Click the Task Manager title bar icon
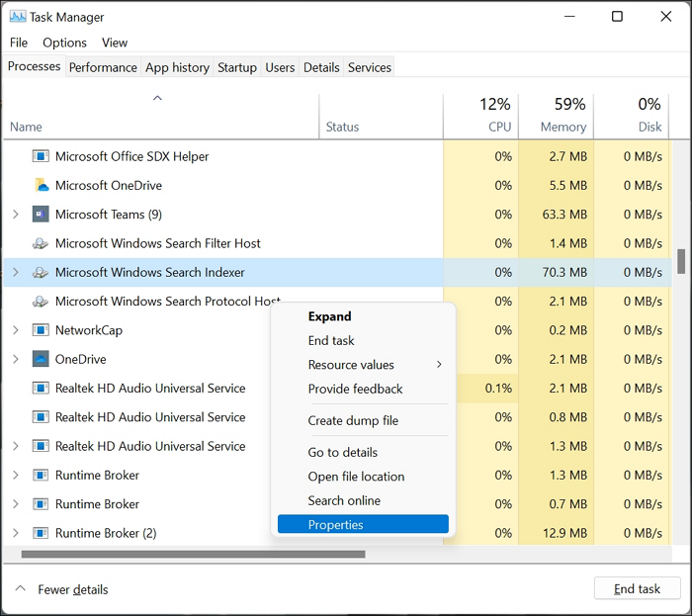This screenshot has width=692, height=616. 18,17
